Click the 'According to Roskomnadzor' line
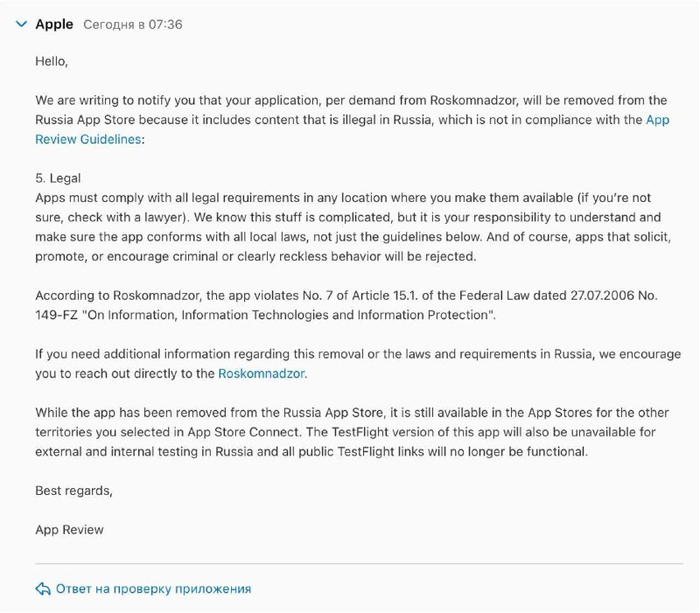The width and height of the screenshot is (700, 613). (346, 296)
